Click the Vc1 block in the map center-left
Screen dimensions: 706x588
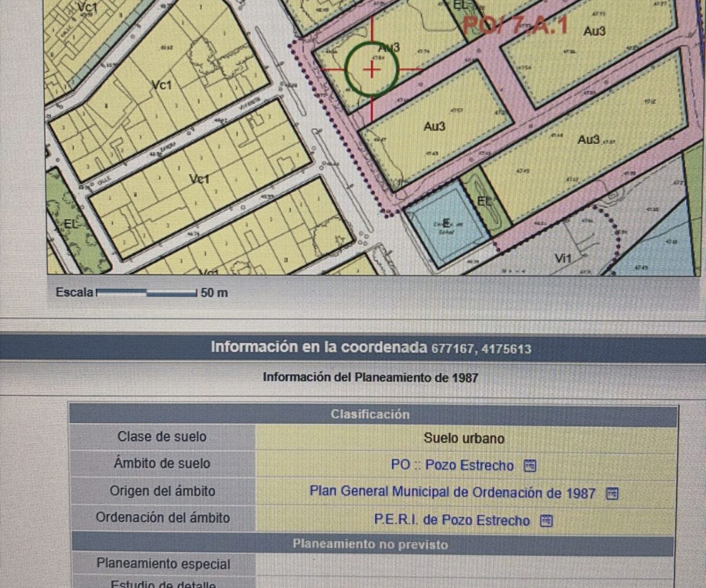[x=200, y=179]
